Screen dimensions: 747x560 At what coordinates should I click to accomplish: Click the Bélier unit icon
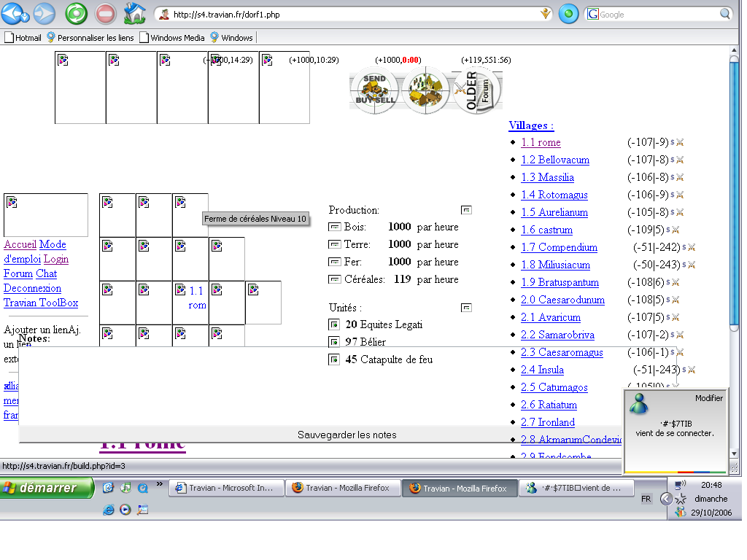pos(334,342)
